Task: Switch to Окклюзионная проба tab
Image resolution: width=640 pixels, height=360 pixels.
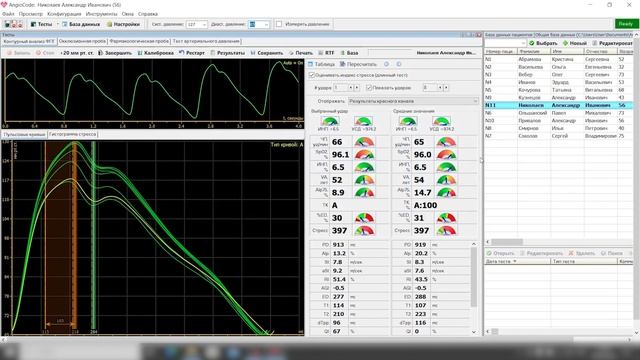Action: 82,41
